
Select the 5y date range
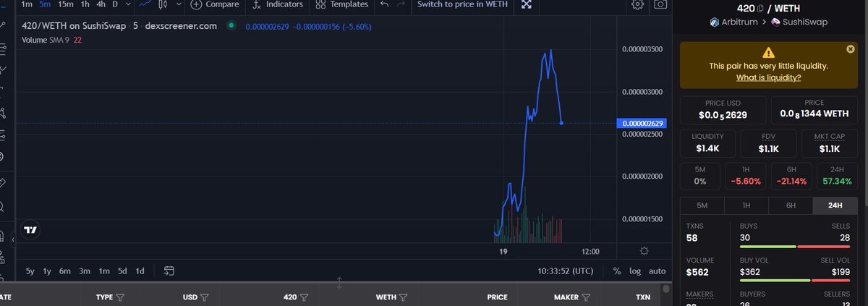(30, 271)
